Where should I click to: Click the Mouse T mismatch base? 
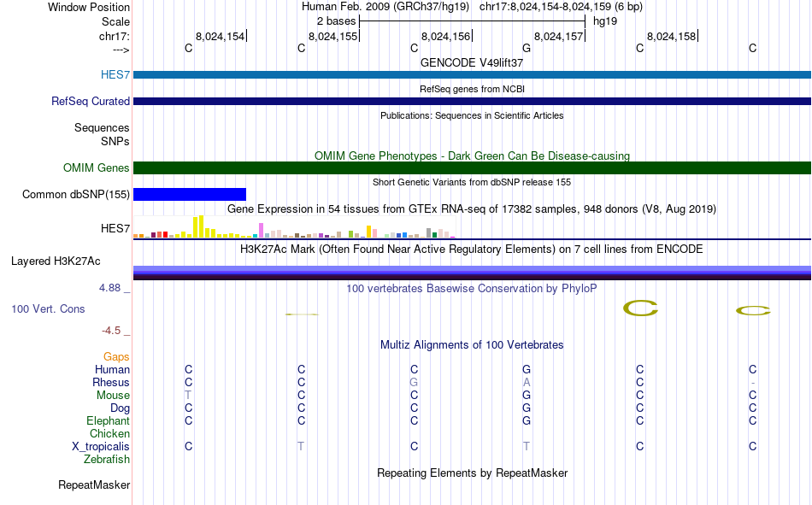(x=188, y=395)
